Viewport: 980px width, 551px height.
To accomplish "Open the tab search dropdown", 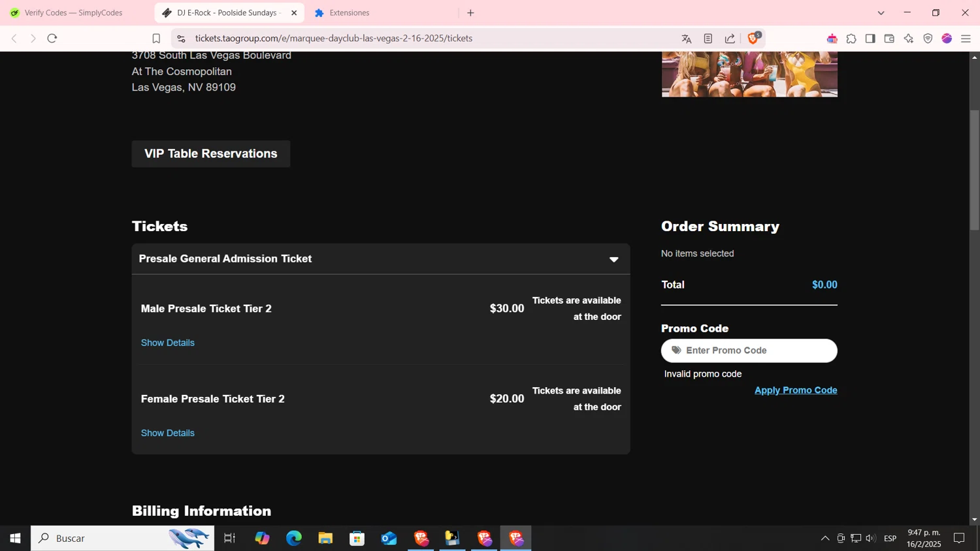I will click(881, 12).
